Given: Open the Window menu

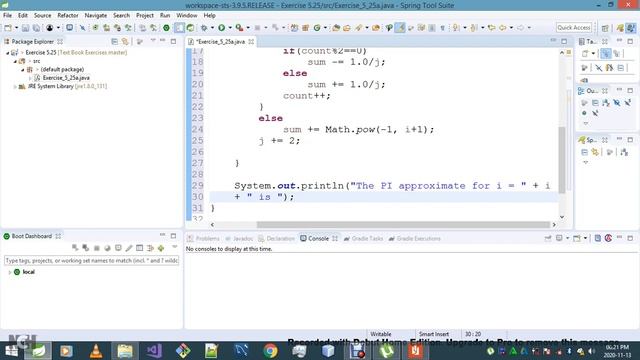Looking at the screenshot, I should point(187,16).
